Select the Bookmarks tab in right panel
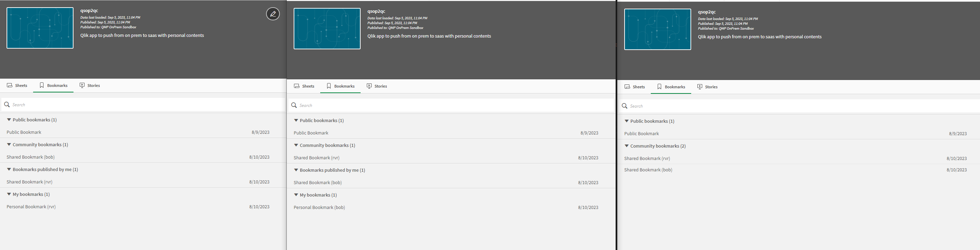Screen dimensions: 980x250 click(x=671, y=87)
